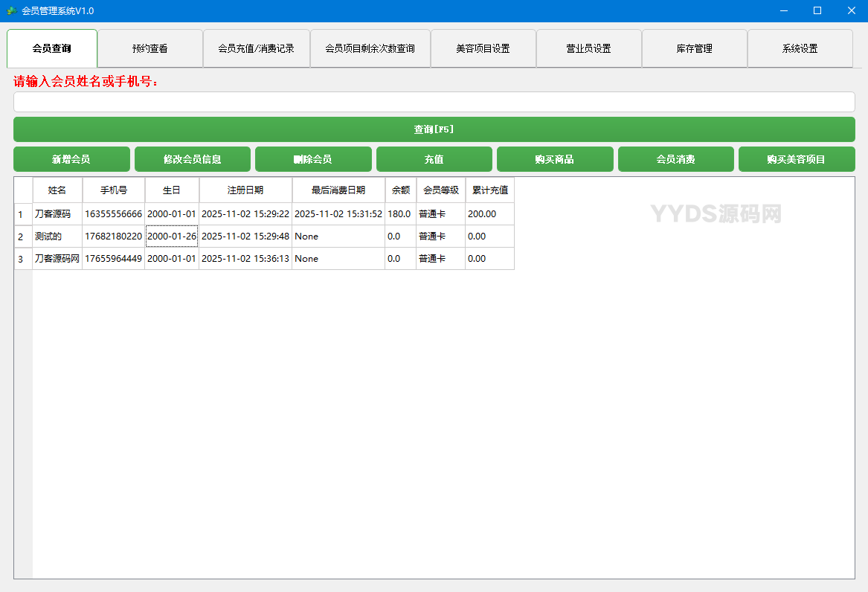Open the 库存管理 tab

pos(694,48)
